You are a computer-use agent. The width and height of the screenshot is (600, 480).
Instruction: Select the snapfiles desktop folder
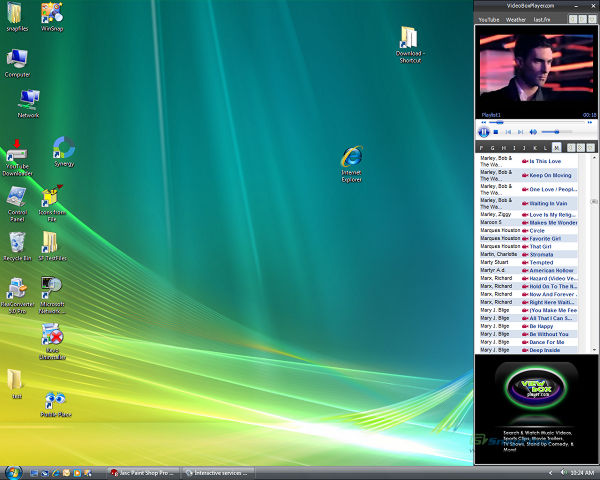click(17, 18)
